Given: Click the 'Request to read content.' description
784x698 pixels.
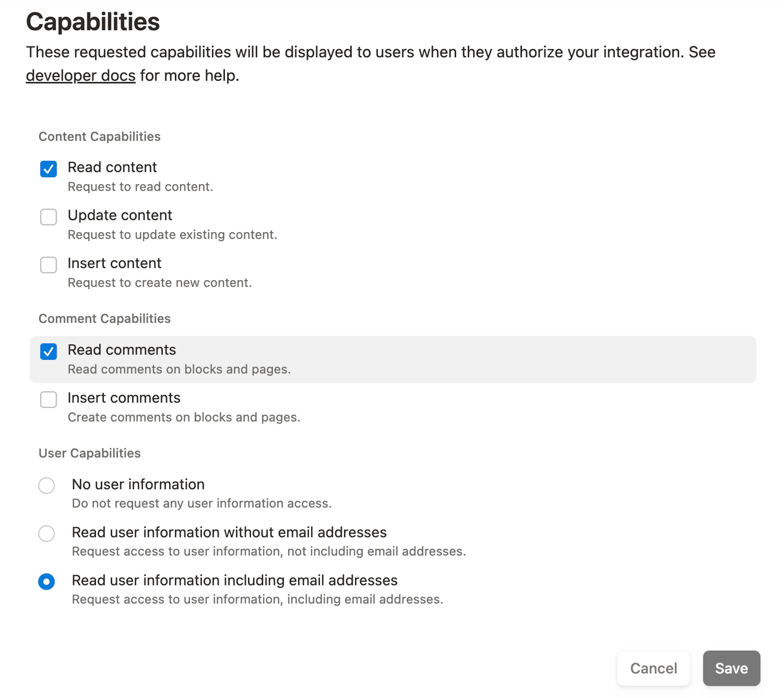Looking at the screenshot, I should pos(140,187).
